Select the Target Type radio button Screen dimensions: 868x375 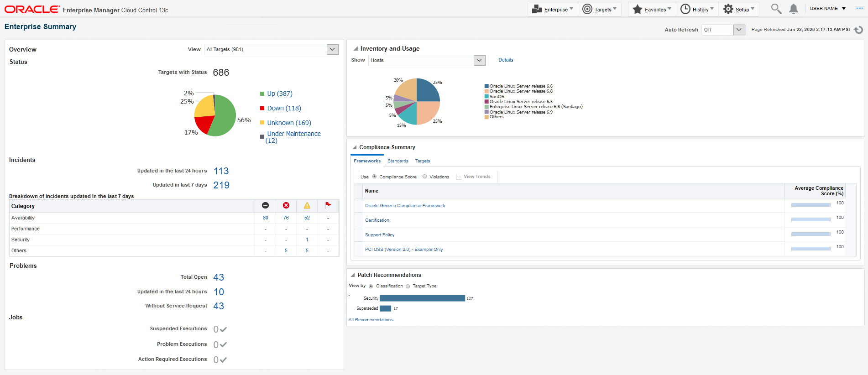pos(408,286)
